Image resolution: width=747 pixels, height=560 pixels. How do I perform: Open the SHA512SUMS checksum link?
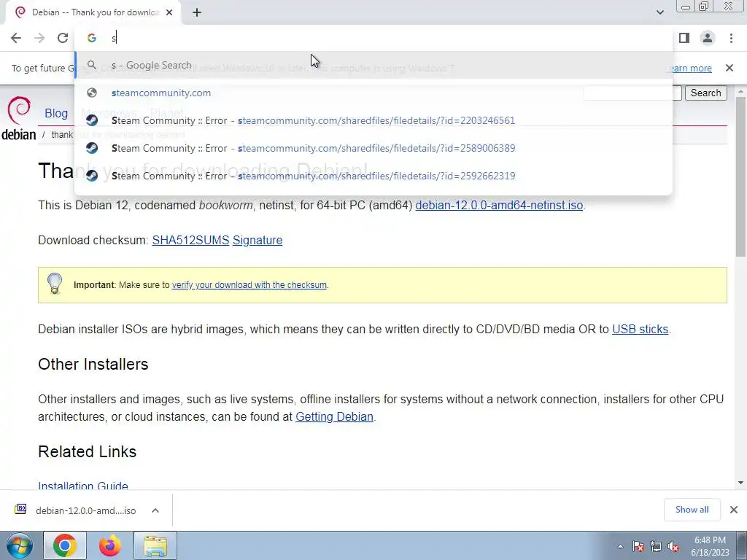click(190, 240)
